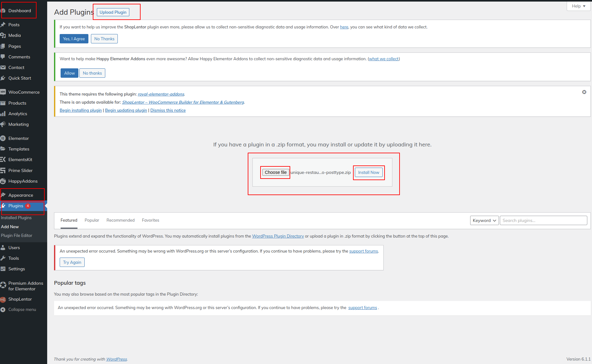
Task: Open the Keyword search type dropdown
Action: [484, 220]
